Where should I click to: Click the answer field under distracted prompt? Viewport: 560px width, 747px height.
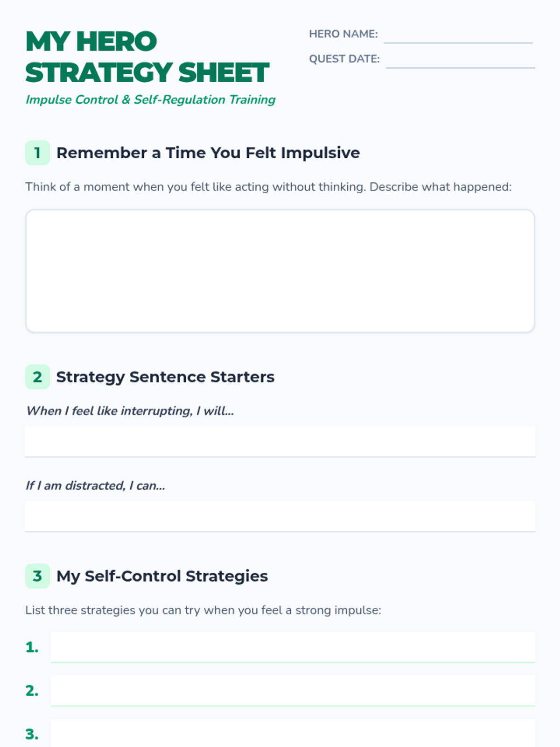280,516
